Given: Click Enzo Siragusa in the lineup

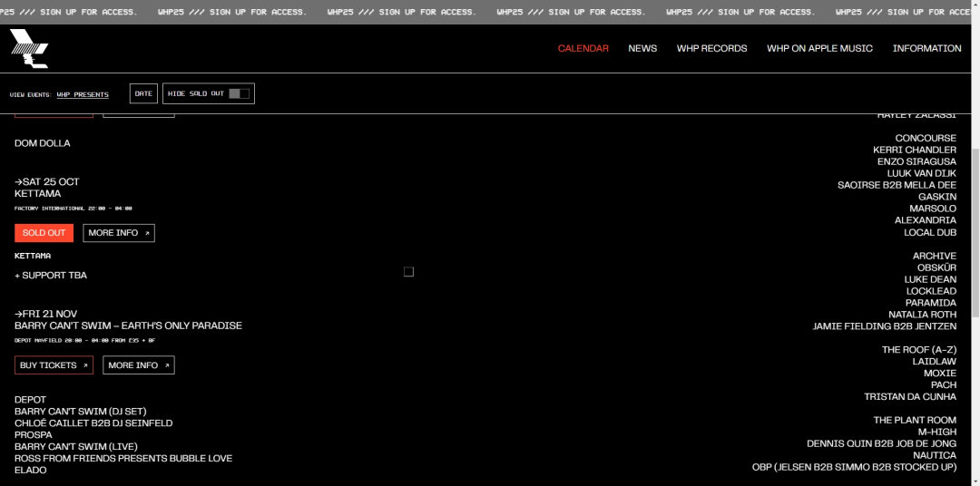Looking at the screenshot, I should tap(916, 161).
